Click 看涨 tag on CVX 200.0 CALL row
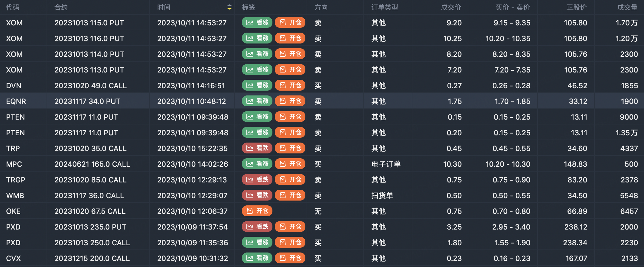Viewport: 644px width, 267px height. 257,258
